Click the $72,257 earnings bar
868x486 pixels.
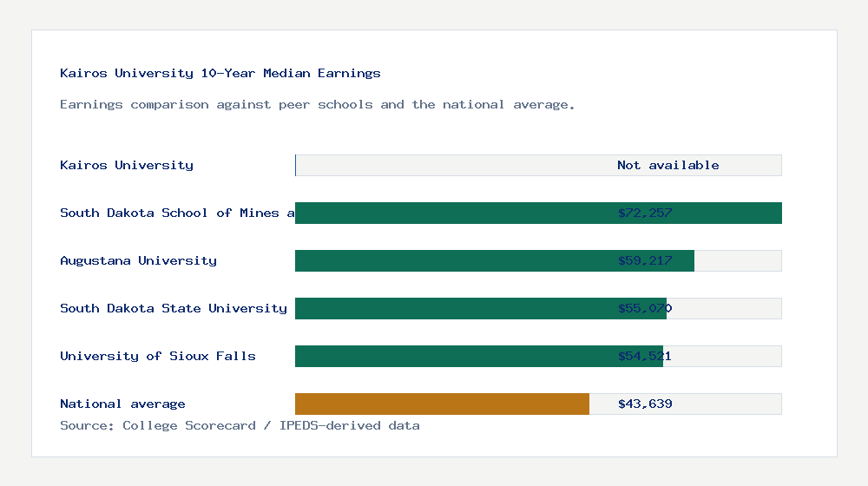539,213
